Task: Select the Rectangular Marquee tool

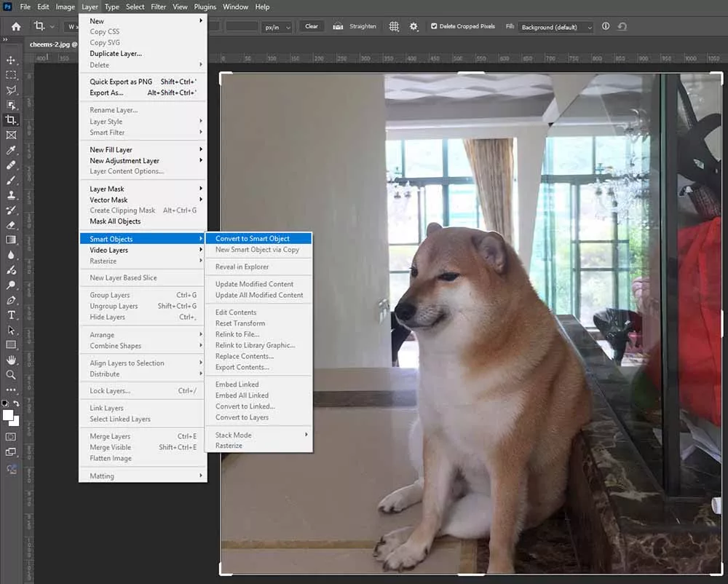Action: pyautogui.click(x=11, y=75)
